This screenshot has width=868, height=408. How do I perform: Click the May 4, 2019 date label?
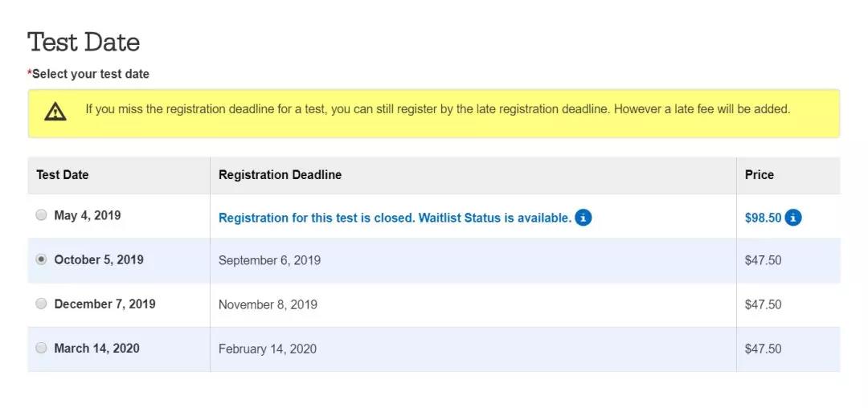click(88, 215)
